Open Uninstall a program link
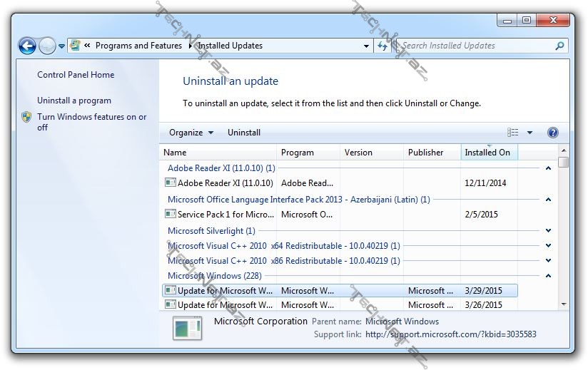The width and height of the screenshot is (588, 370). 74,101
